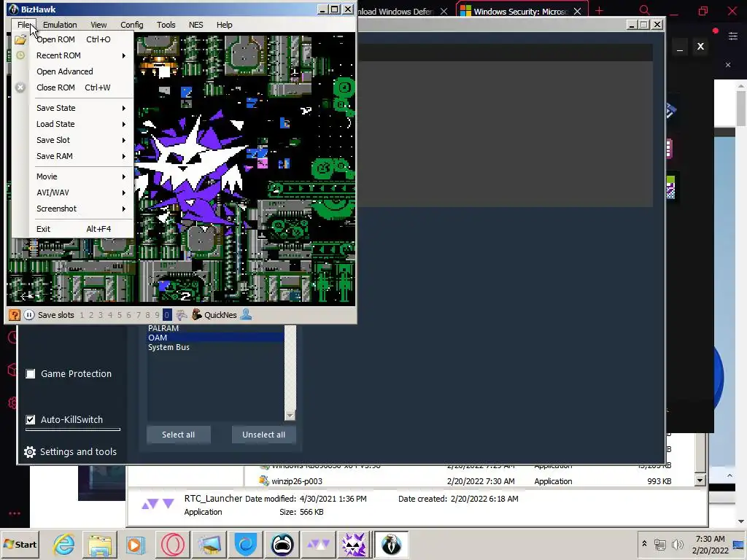Click the domain list scroll-down arrow

[290, 416]
